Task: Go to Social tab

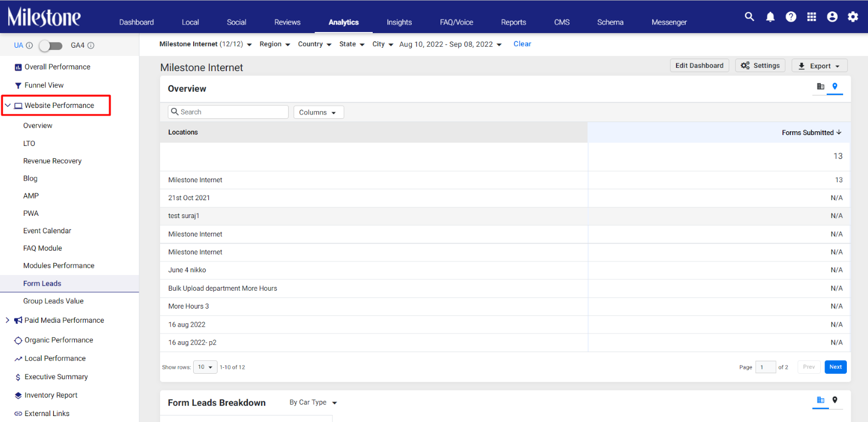Action: point(237,22)
